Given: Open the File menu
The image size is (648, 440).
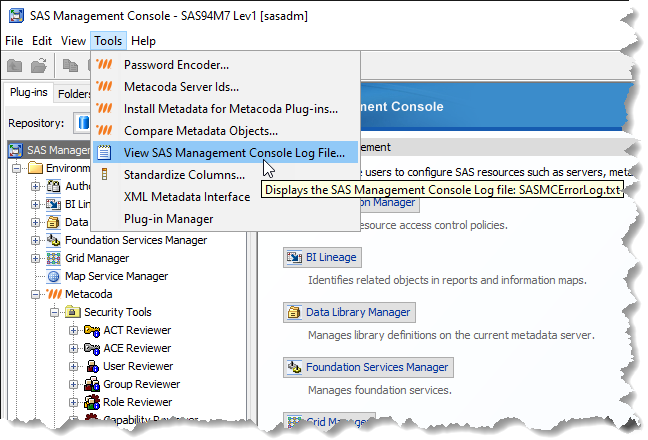Looking at the screenshot, I should point(14,41).
